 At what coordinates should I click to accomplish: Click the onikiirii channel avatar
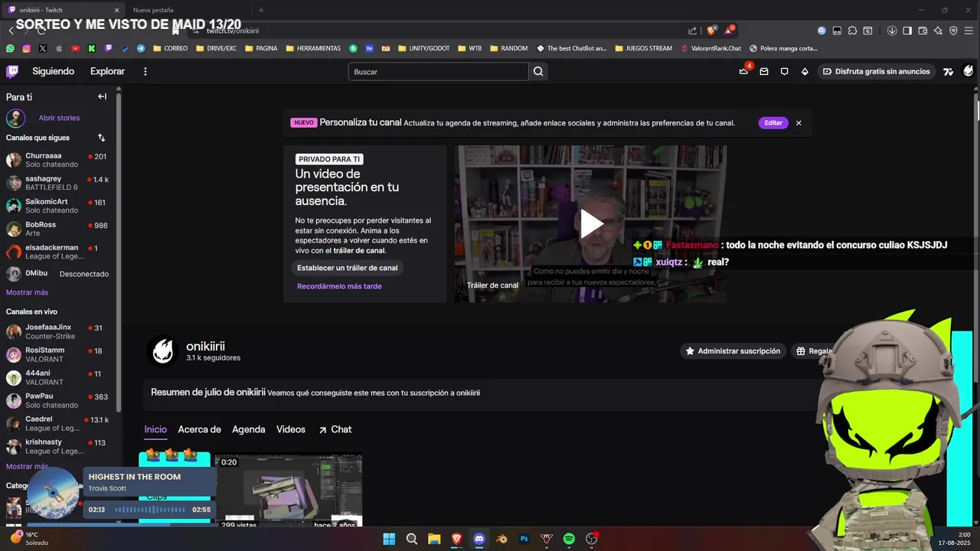click(162, 351)
